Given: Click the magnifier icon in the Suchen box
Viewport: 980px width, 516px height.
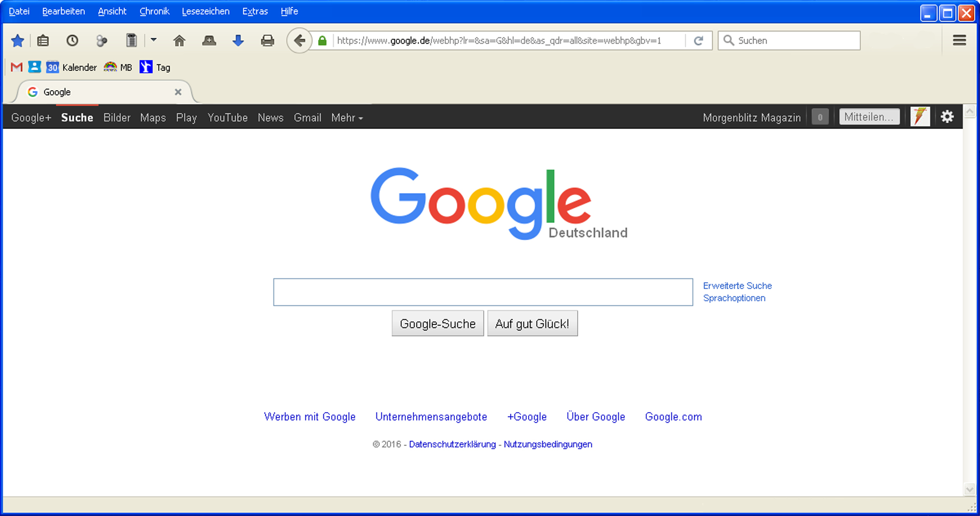Looking at the screenshot, I should (x=729, y=40).
